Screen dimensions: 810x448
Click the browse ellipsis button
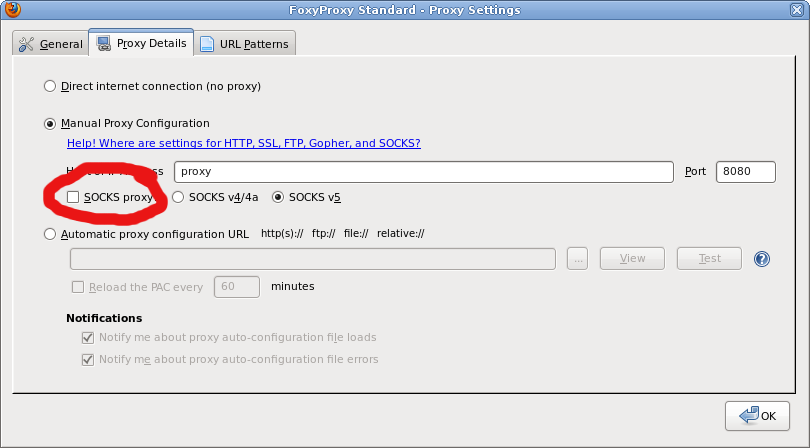(x=577, y=258)
